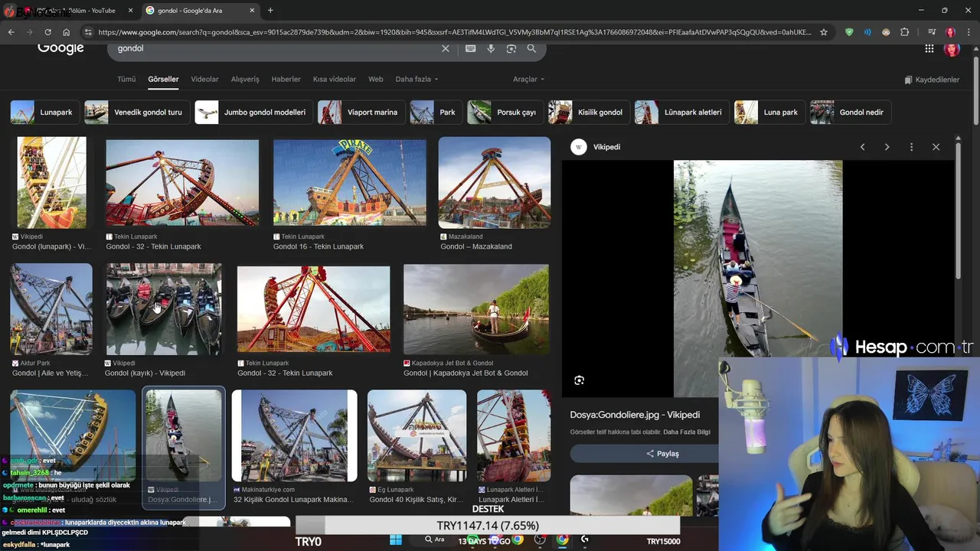This screenshot has height=551, width=980.
Task: Show previous image in the preview panel
Action: (862, 147)
